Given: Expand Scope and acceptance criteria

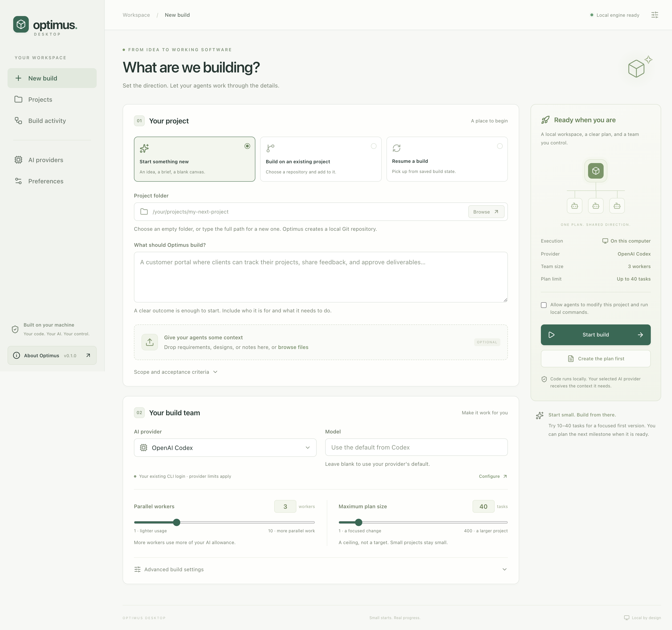Looking at the screenshot, I should (175, 372).
